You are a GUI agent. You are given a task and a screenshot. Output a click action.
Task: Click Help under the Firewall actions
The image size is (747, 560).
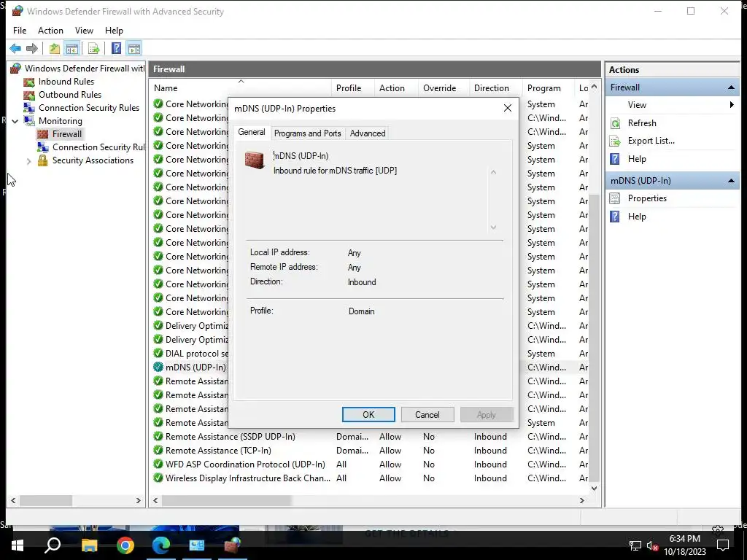(x=636, y=159)
